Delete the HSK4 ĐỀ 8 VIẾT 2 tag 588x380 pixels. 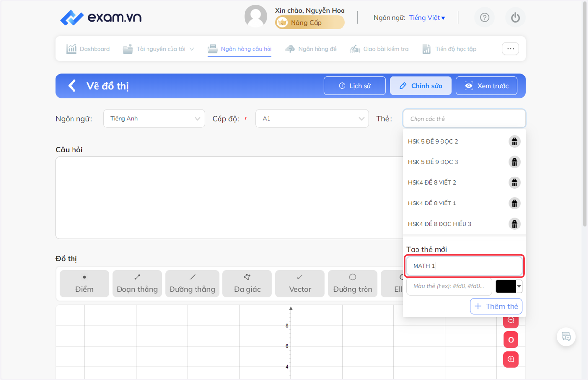click(514, 183)
